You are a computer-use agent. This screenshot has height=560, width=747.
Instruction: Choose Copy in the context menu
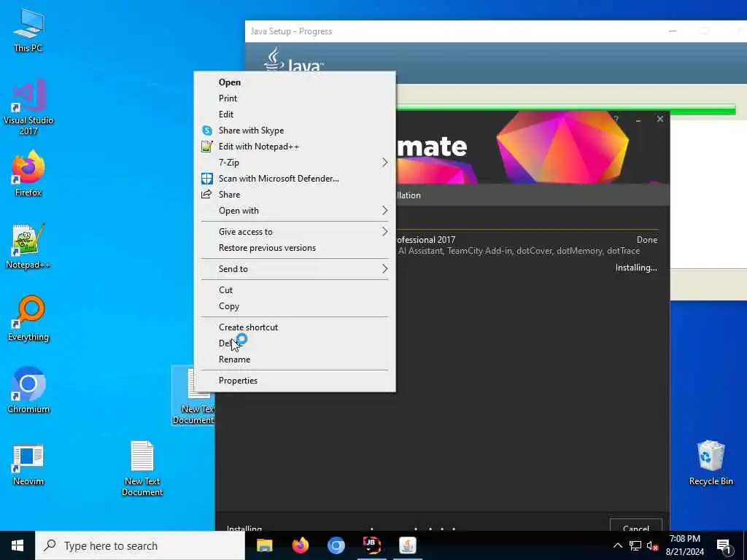pos(295,306)
